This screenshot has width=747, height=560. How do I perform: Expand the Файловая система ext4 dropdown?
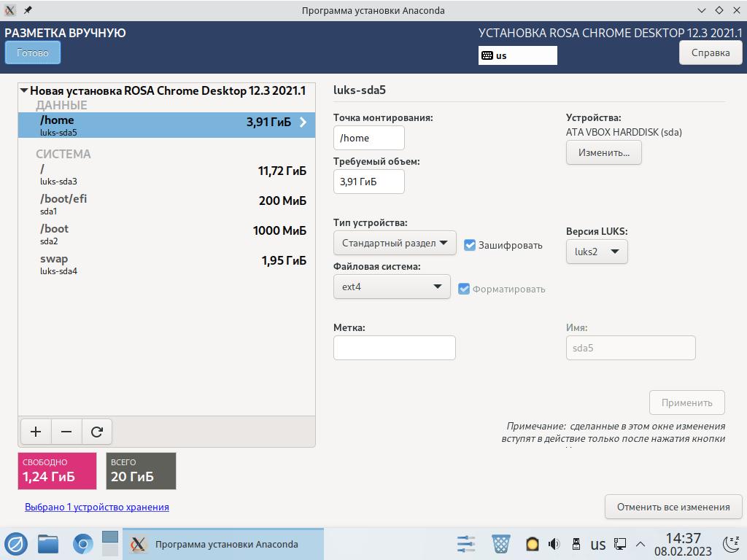coord(391,287)
